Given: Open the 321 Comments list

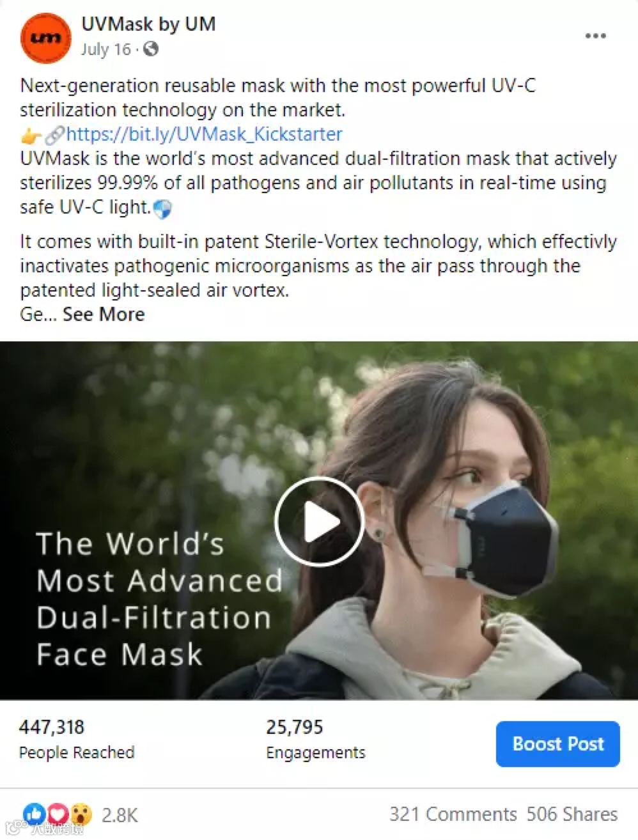Looking at the screenshot, I should pyautogui.click(x=453, y=814).
